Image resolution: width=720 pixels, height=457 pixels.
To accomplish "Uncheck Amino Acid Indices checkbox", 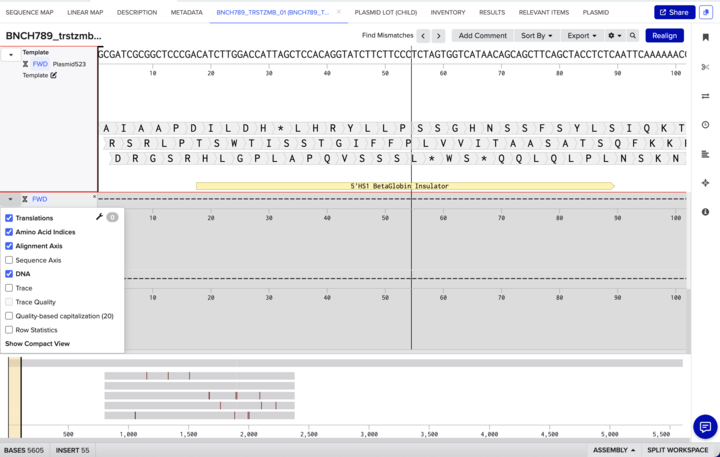I will (x=9, y=232).
